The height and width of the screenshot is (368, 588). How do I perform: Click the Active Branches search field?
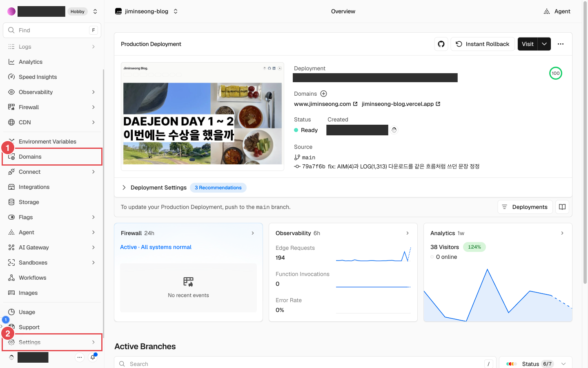[x=305, y=364]
